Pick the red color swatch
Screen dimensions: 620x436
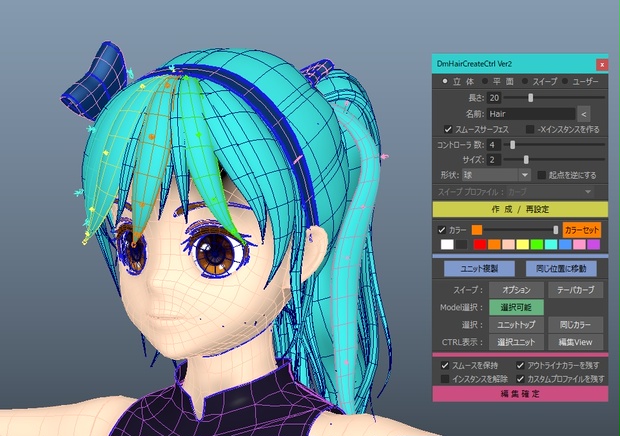click(x=480, y=245)
